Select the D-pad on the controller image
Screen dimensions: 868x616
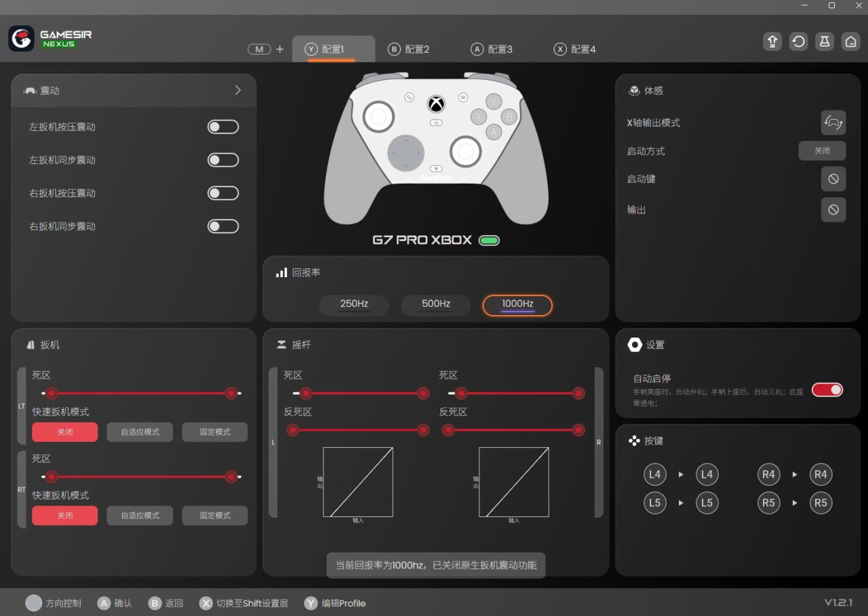click(x=406, y=152)
